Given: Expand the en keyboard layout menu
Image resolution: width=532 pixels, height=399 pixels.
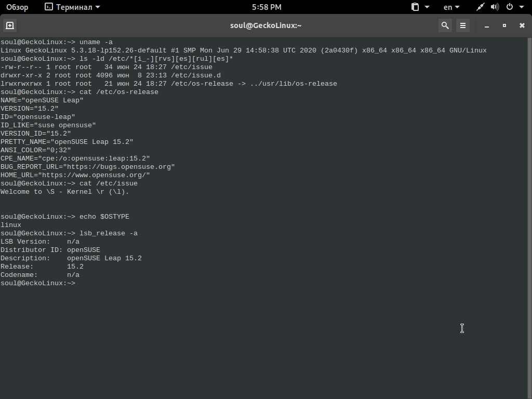Looking at the screenshot, I should 451,7.
